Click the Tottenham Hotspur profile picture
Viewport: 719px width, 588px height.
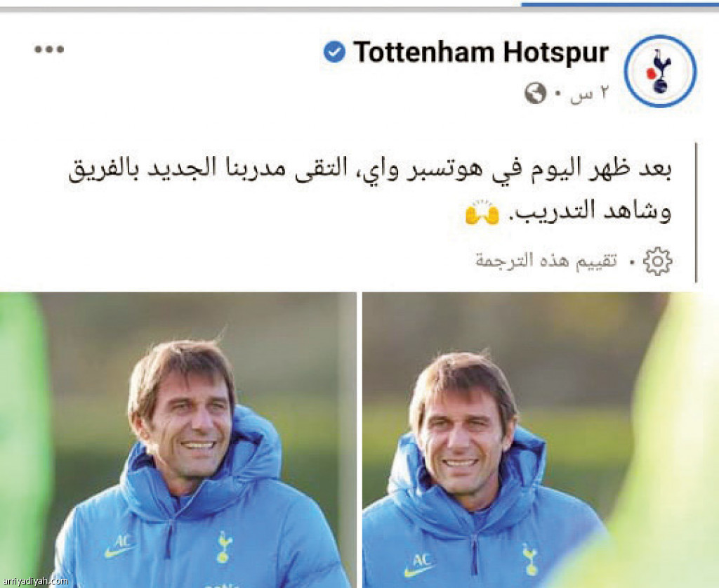pos(660,71)
